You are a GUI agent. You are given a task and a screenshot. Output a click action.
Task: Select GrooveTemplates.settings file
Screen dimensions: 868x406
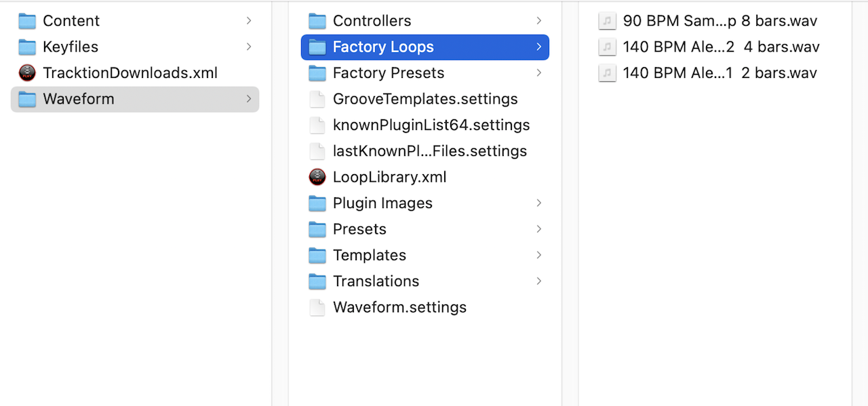[425, 99]
